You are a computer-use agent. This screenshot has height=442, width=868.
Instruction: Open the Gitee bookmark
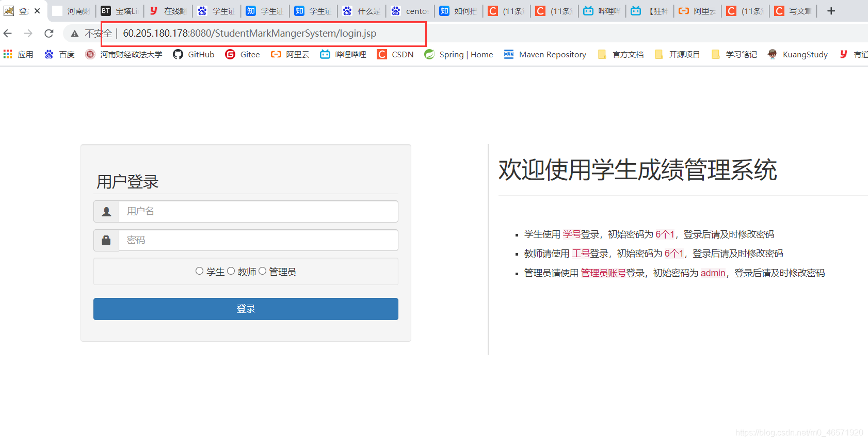coord(243,54)
